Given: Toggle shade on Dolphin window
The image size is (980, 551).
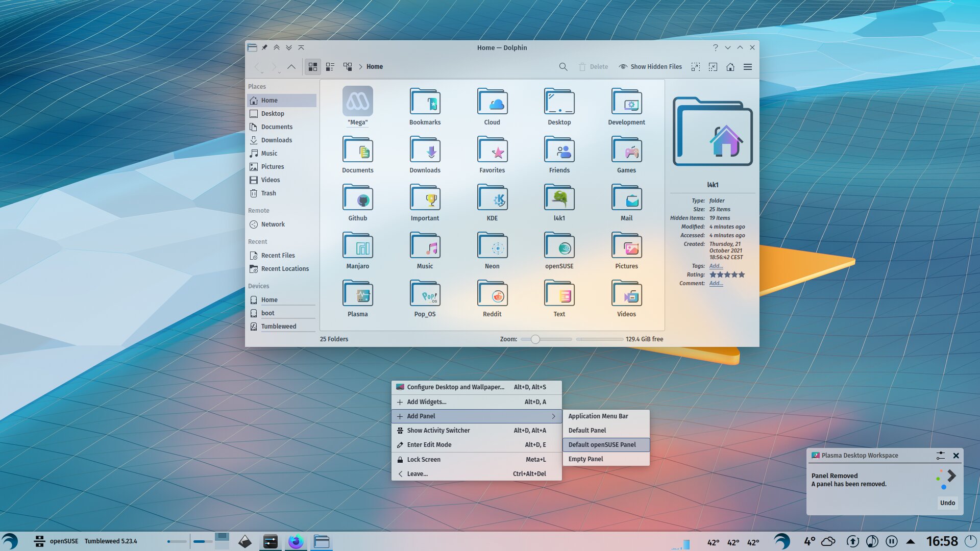Looking at the screenshot, I should 301,47.
